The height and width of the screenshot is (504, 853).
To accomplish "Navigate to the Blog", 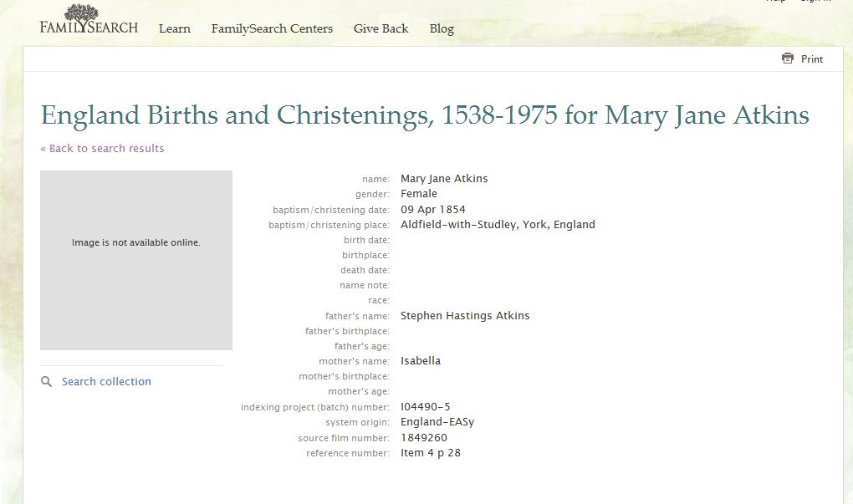I will click(x=442, y=28).
